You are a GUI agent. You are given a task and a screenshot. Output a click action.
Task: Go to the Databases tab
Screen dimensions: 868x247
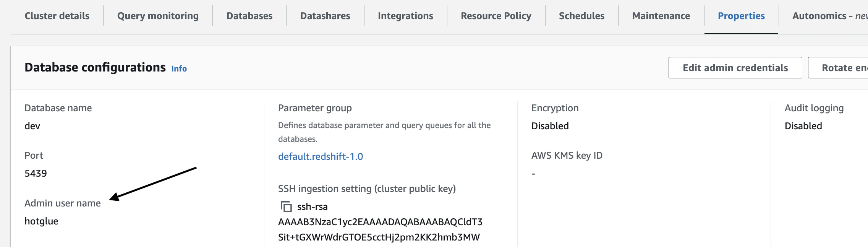[x=249, y=16]
